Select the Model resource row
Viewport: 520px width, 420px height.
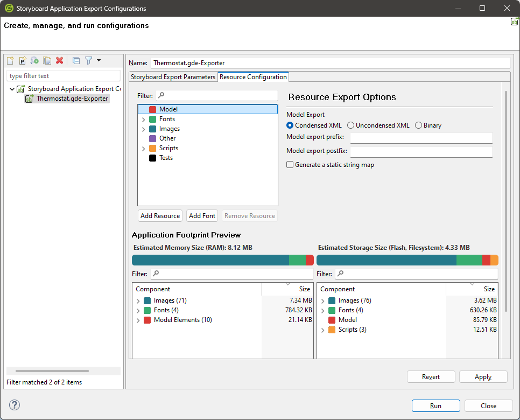tap(208, 109)
